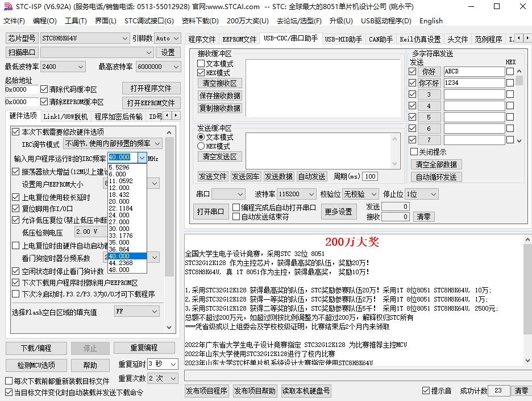Click the ABCD multi-string input field
Screen dimensions: 532x401
pos(474,71)
